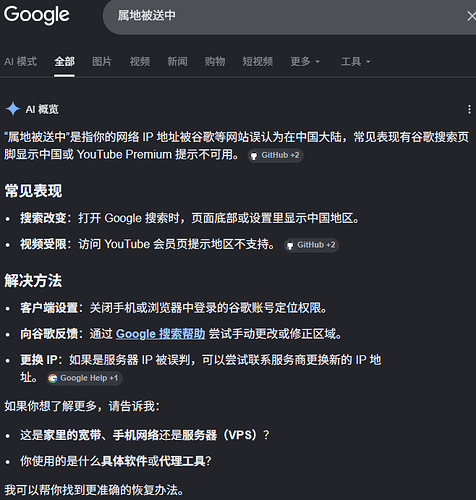Open GitHub +2 chip beside 视频受限 item

[311, 245]
